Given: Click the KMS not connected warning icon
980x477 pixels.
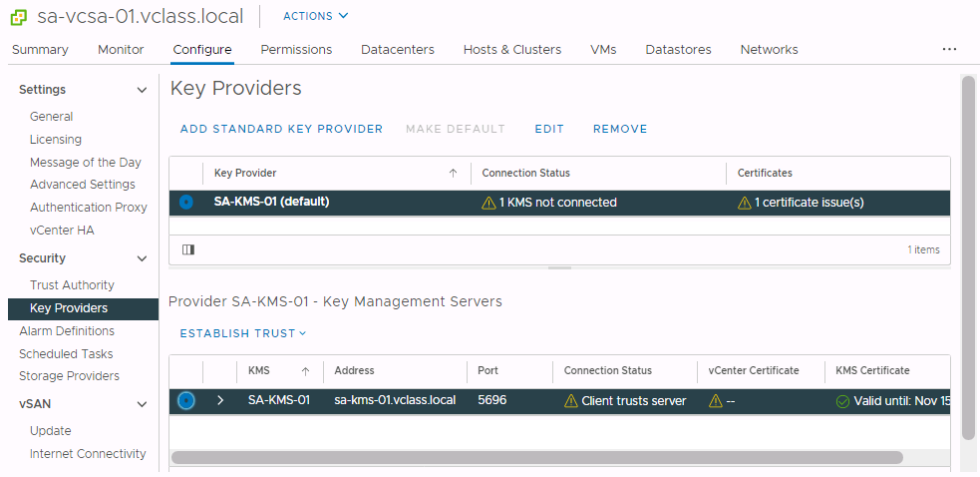Looking at the screenshot, I should tap(489, 203).
